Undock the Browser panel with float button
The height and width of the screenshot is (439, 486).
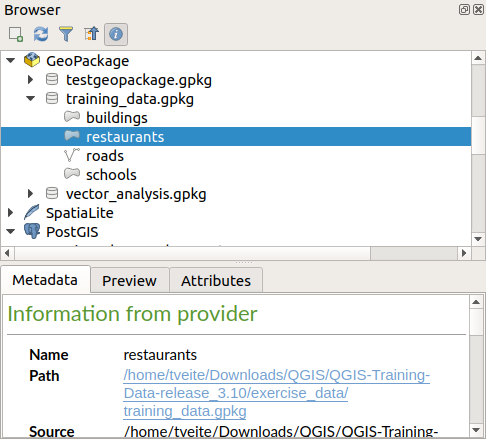464,9
